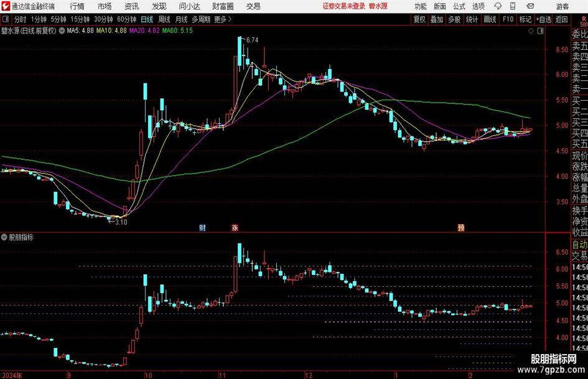
Task: Click the MA10: 4.88 indicator label
Action: pyautogui.click(x=111, y=30)
